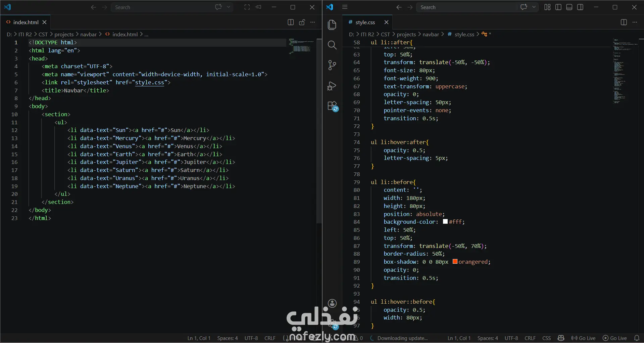
Task: Go back in the style.css window
Action: click(399, 7)
